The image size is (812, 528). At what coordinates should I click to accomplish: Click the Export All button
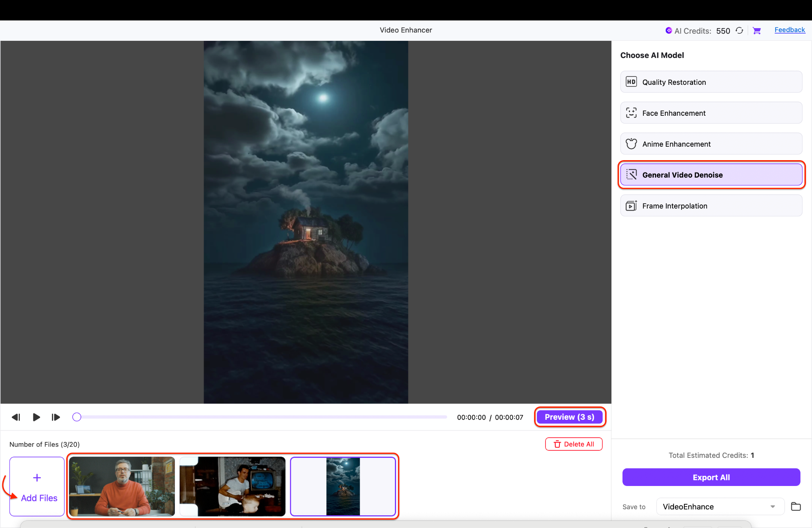[711, 477]
